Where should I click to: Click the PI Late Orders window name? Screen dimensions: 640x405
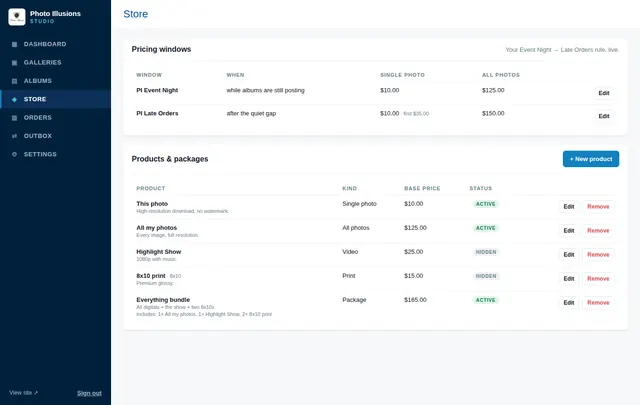coord(157,113)
